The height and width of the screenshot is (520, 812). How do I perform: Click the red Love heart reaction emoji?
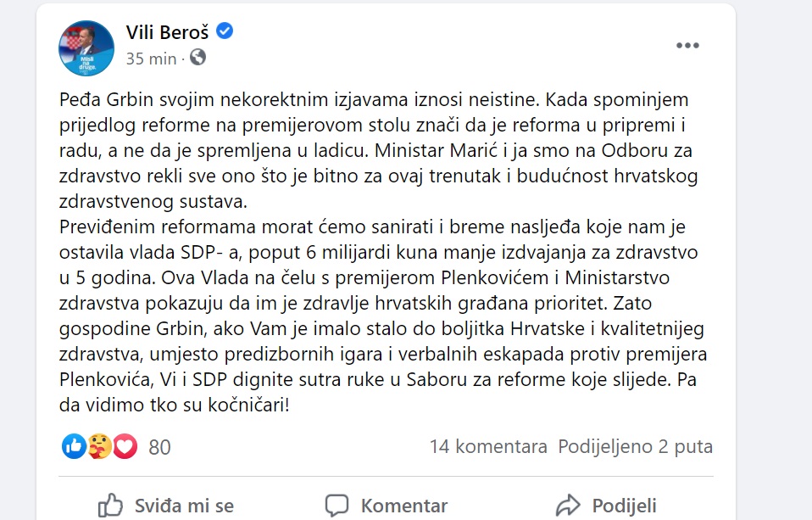click(125, 446)
